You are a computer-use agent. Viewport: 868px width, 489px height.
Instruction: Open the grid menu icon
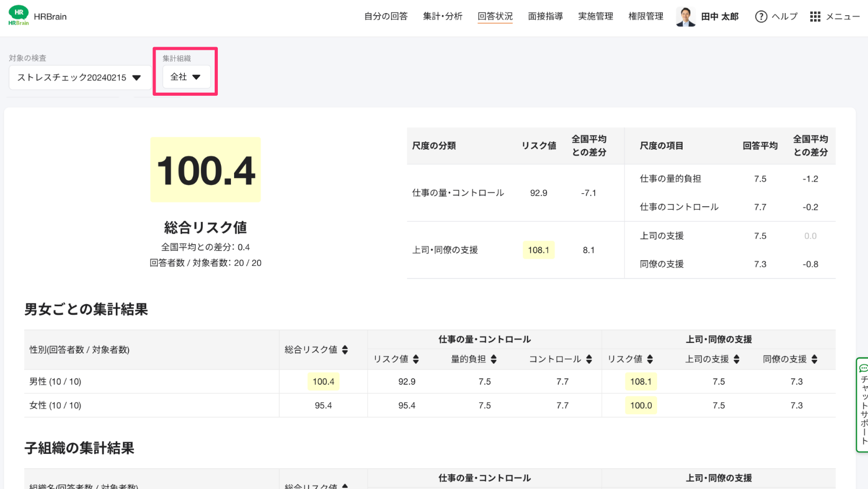click(815, 17)
